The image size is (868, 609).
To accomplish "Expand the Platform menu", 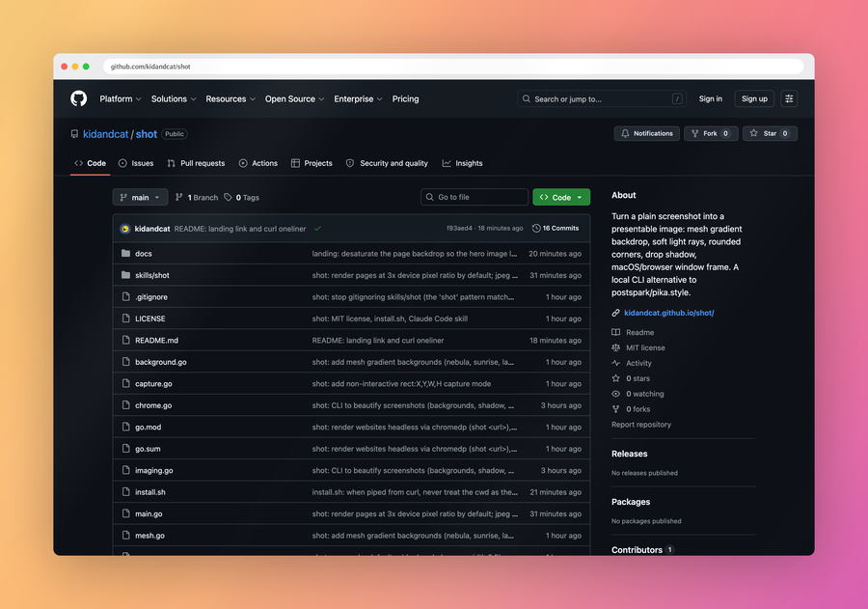I will click(121, 98).
